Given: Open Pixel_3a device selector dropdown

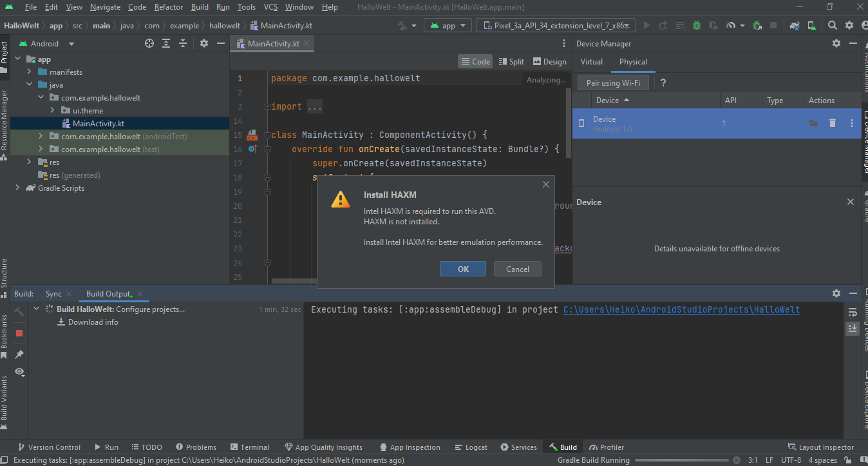Looking at the screenshot, I should point(556,26).
